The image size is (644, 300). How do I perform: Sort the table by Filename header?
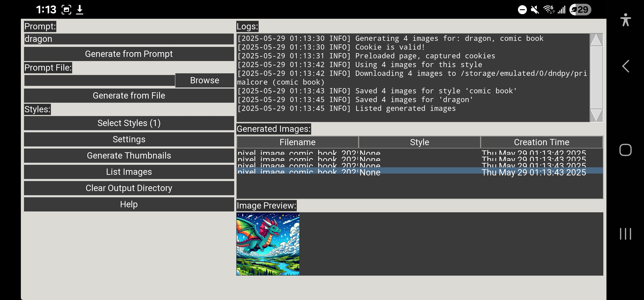tap(297, 142)
